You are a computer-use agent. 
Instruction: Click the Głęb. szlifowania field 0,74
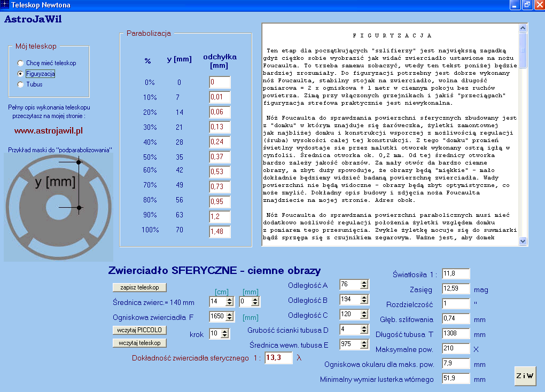click(x=456, y=319)
